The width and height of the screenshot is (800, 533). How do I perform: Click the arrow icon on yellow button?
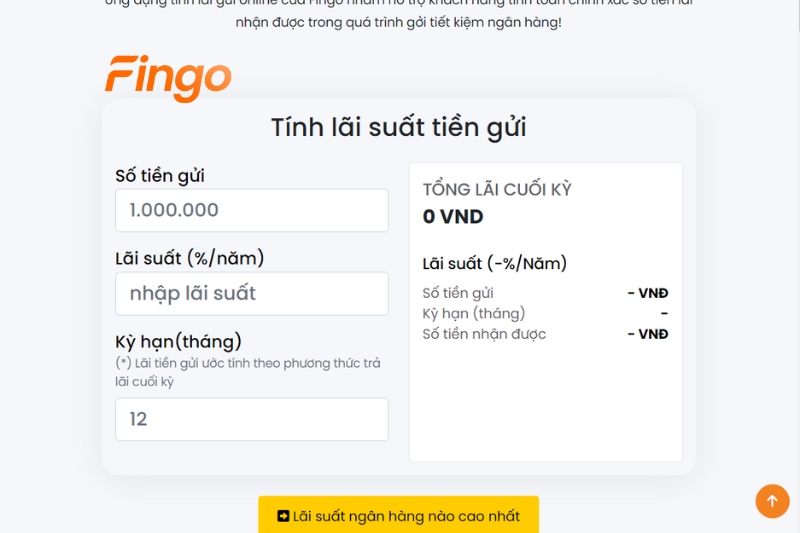pyautogui.click(x=283, y=516)
